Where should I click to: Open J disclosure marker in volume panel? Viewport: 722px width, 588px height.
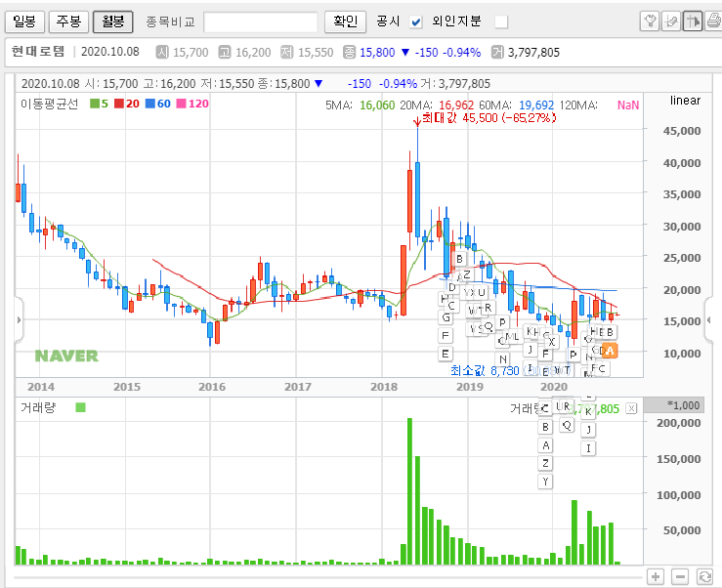588,430
